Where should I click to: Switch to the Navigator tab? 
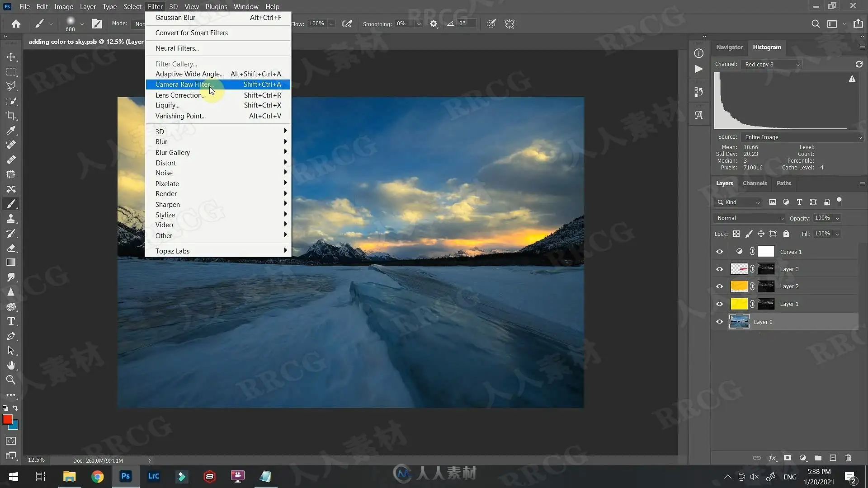click(729, 47)
